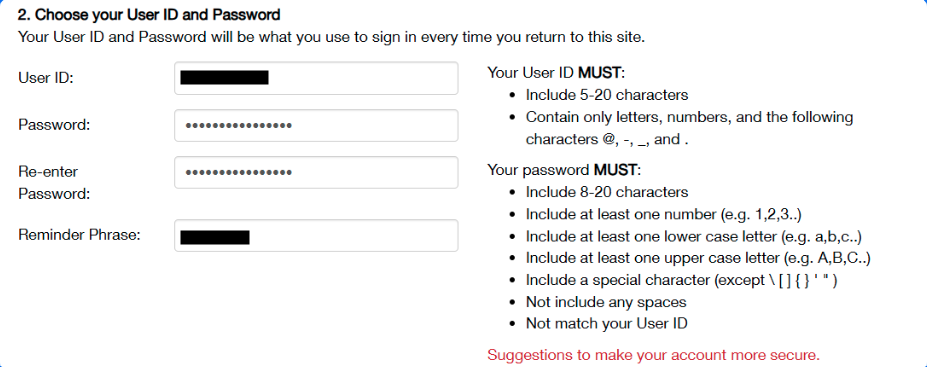Click the lower case letter requirement

[x=694, y=236]
